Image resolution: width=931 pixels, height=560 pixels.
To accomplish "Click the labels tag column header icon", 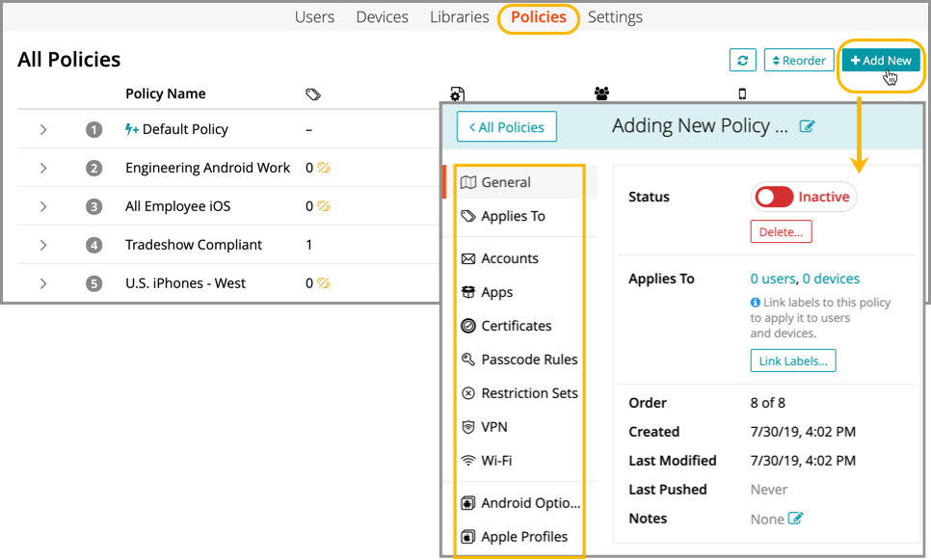I will point(312,94).
